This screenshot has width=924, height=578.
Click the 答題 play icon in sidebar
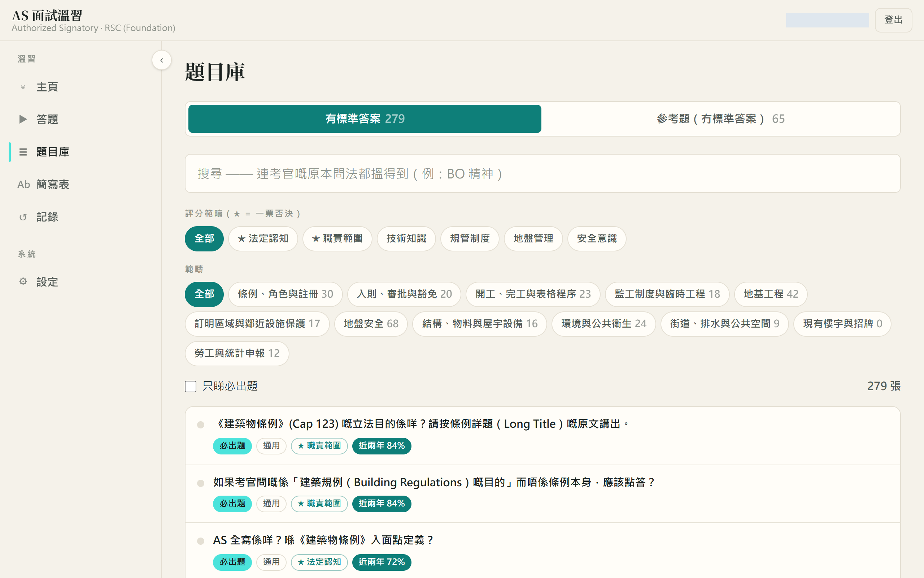pos(23,119)
